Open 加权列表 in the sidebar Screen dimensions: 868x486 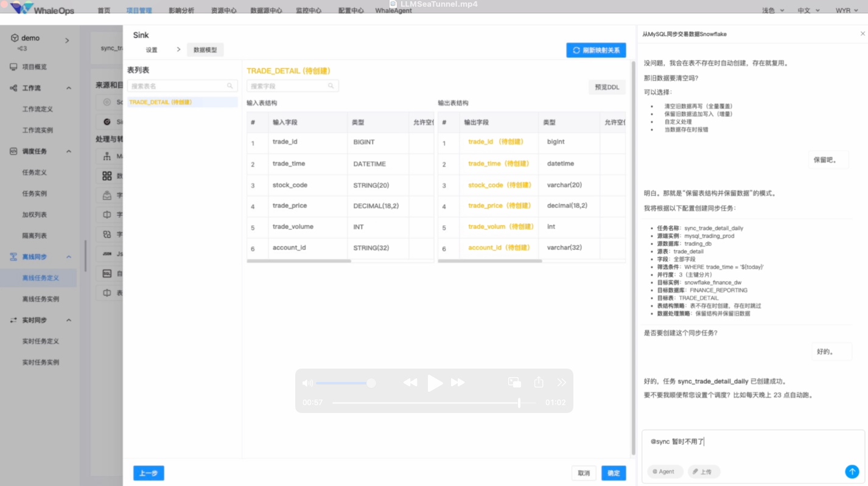(x=35, y=215)
